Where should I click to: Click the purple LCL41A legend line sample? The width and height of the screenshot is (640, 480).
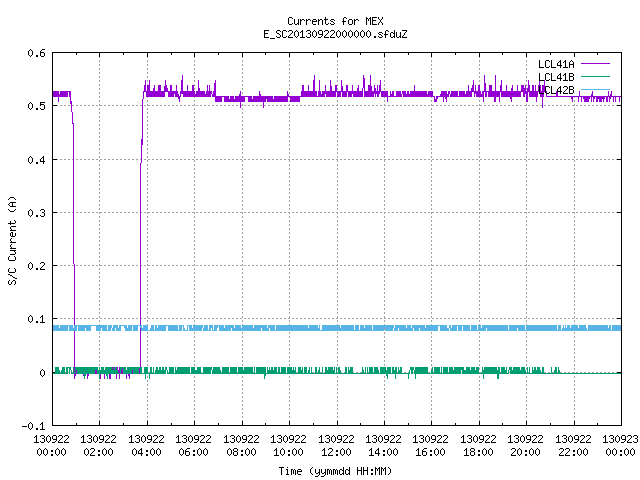tap(595, 64)
